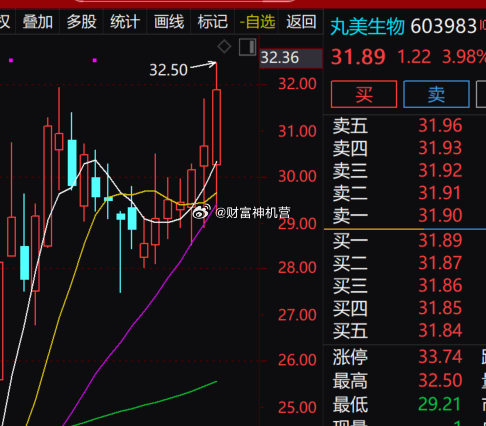Click the diamond icon above chart
Viewport: 486px width, 426px height.
224,46
